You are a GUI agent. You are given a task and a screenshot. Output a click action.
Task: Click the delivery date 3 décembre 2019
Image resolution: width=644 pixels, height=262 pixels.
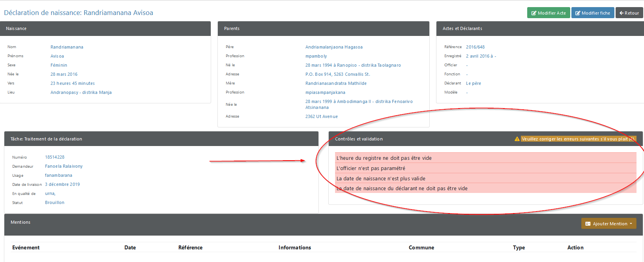[62, 184]
